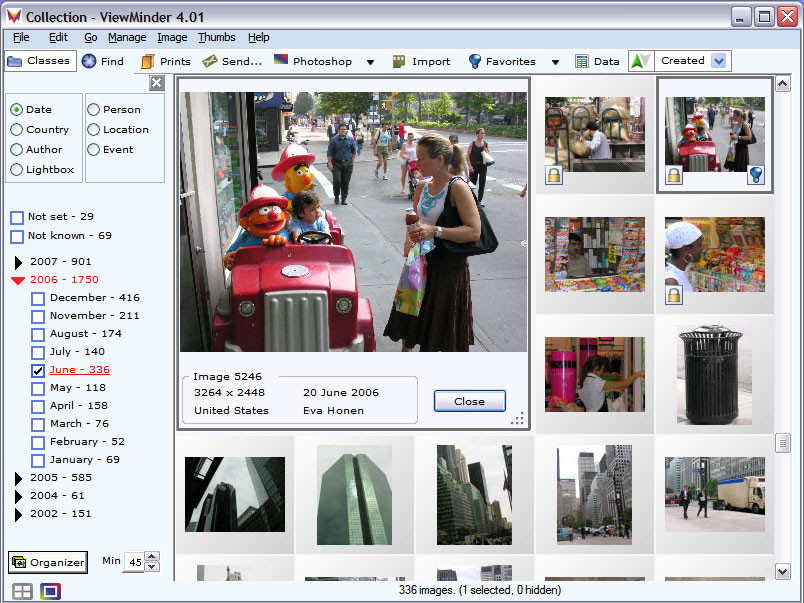
Task: Open the Go menu
Action: 91,37
